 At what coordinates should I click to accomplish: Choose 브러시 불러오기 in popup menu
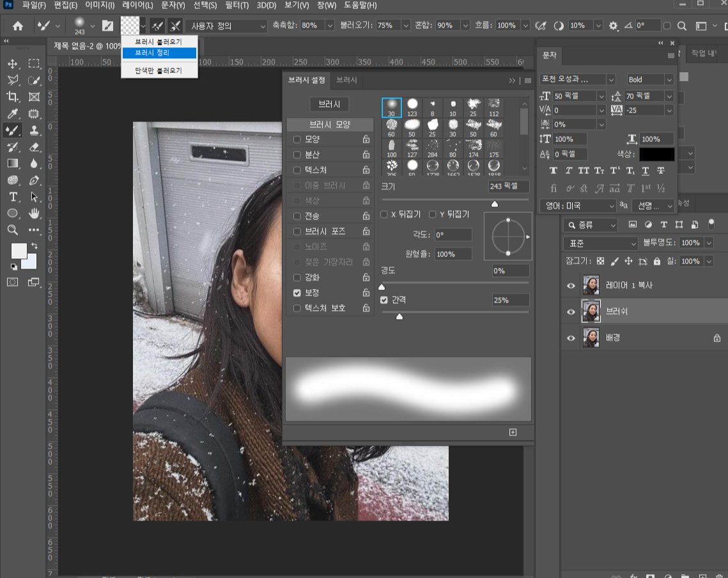[x=159, y=42]
